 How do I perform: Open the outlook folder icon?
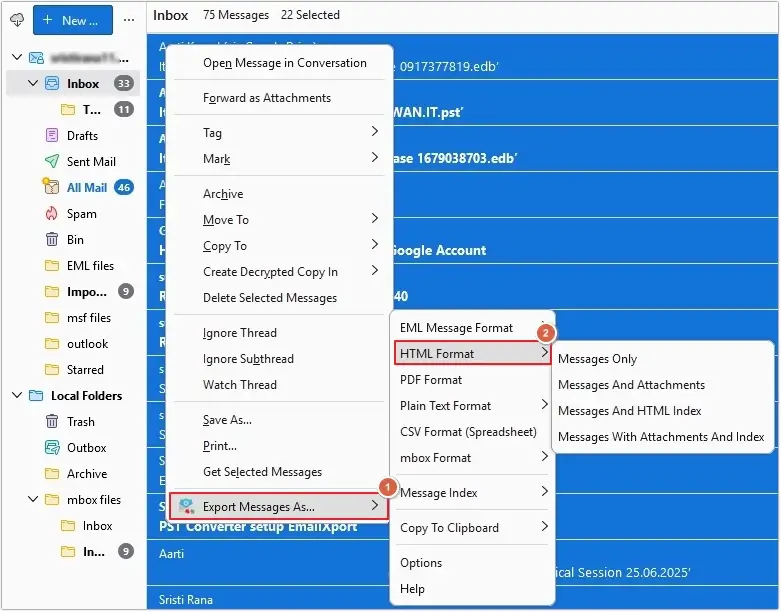pyautogui.click(x=52, y=344)
